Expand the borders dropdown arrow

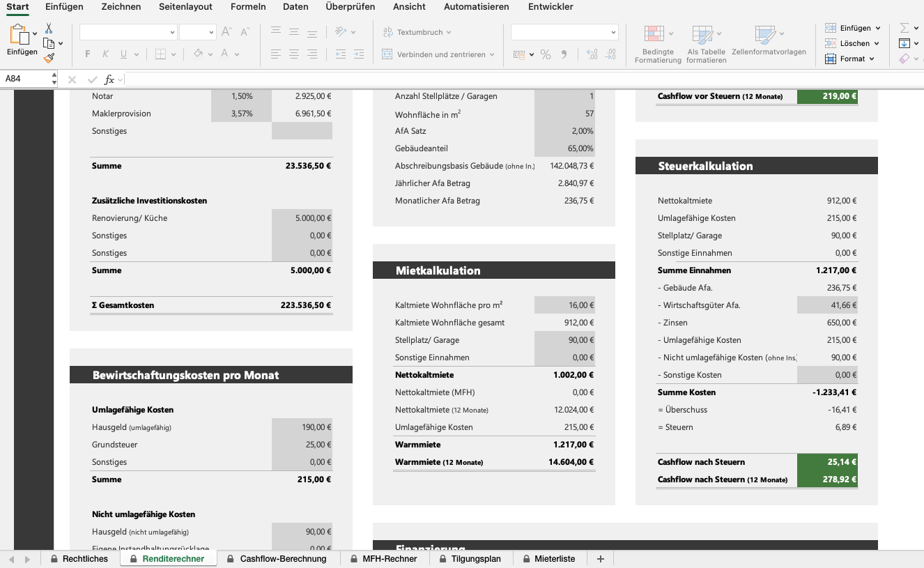[x=172, y=54]
